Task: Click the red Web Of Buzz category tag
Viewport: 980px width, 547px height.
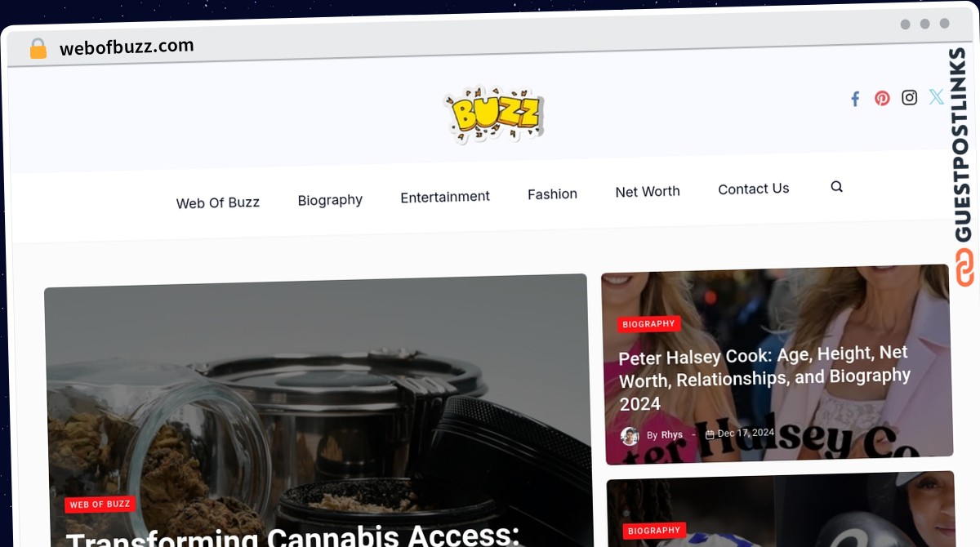Action: (100, 505)
